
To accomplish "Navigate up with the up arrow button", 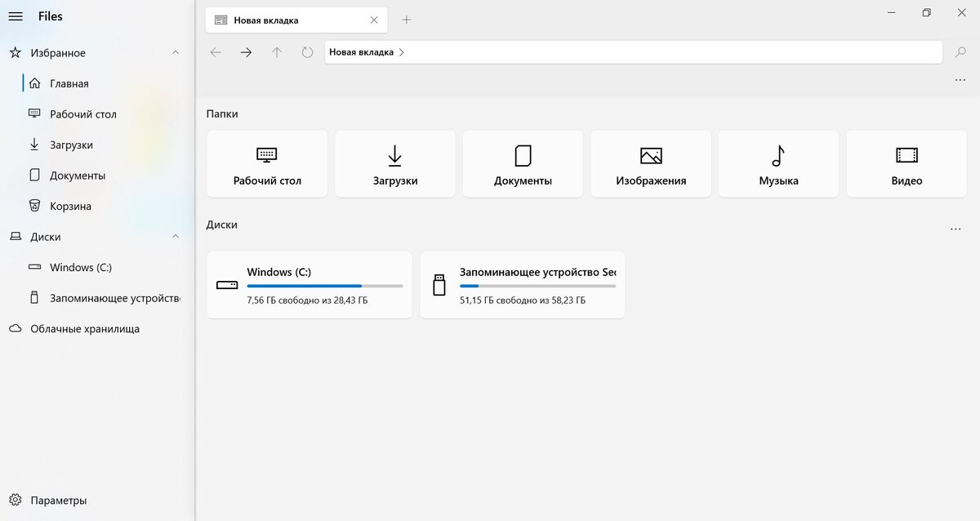I will pos(277,52).
